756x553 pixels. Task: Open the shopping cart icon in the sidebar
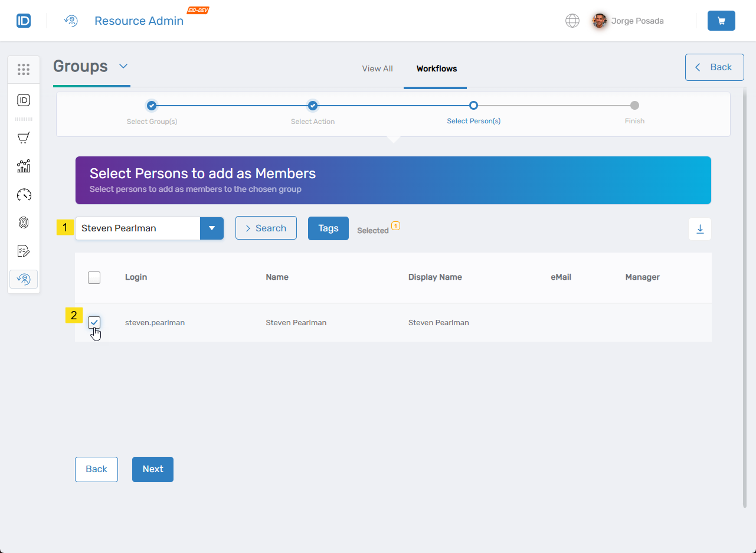(x=24, y=138)
